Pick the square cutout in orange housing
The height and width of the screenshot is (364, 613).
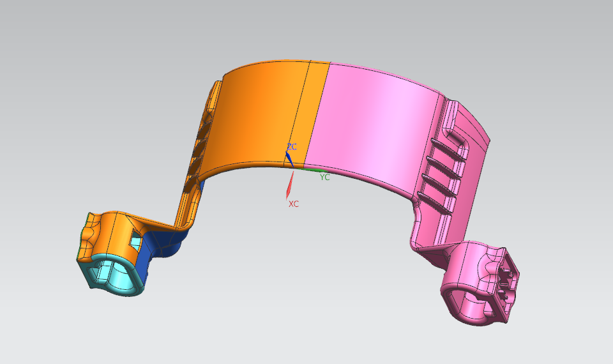pos(135,241)
